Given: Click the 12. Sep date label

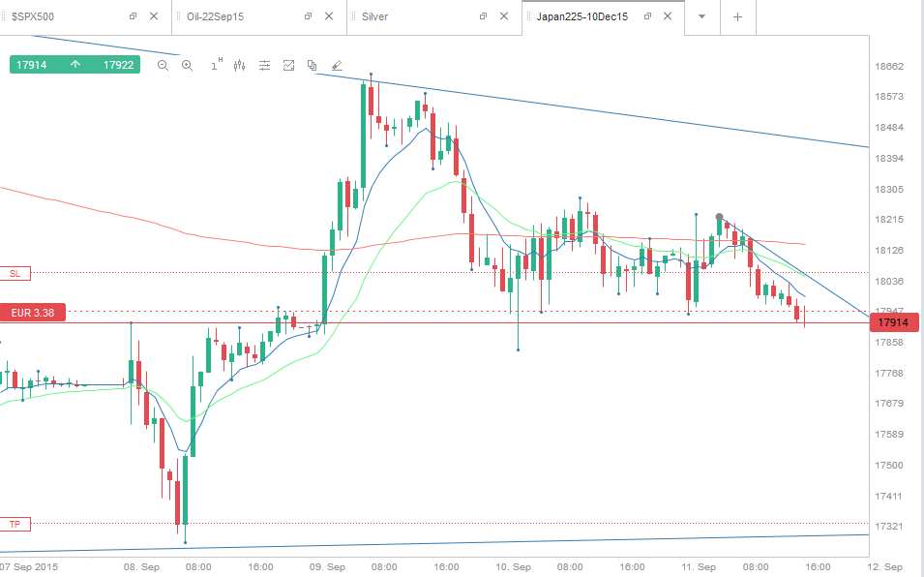Looking at the screenshot, I should pos(884,567).
